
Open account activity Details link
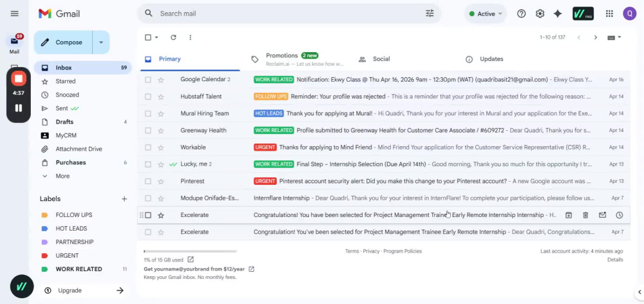pos(615,260)
